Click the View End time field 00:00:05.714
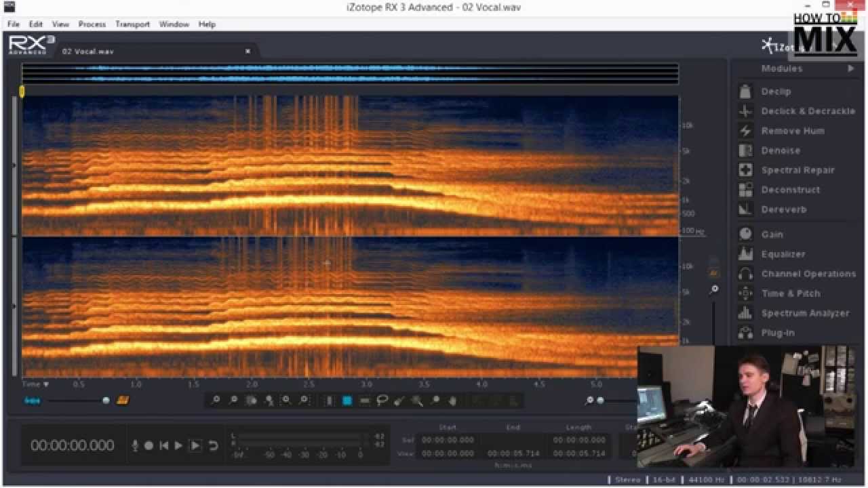Viewport: 868px width, 488px height. tap(513, 453)
